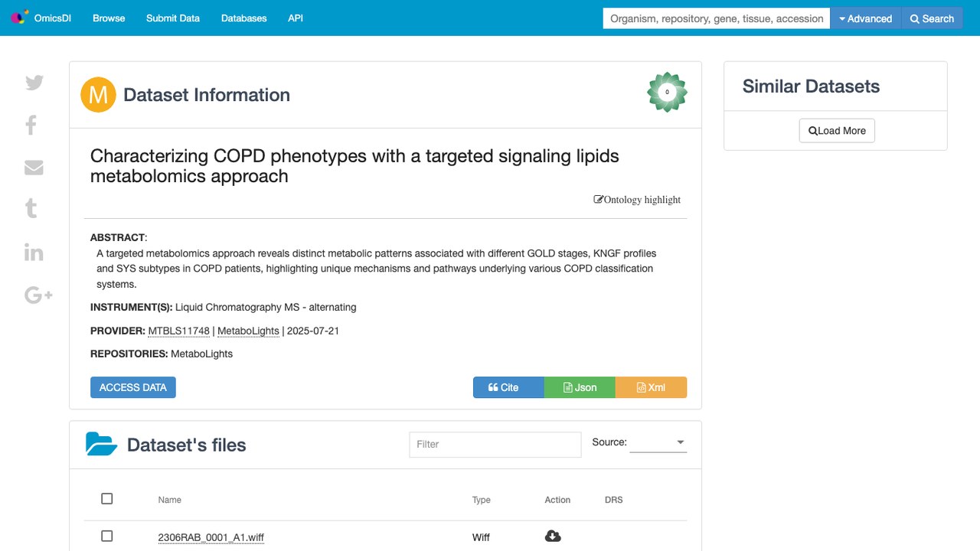Share dataset on Facebook
Viewport: 980px width, 551px height.
31,125
